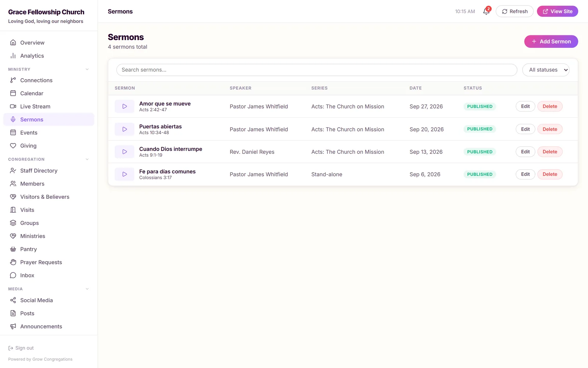Delete the Fe para días comunes sermon

click(x=550, y=174)
